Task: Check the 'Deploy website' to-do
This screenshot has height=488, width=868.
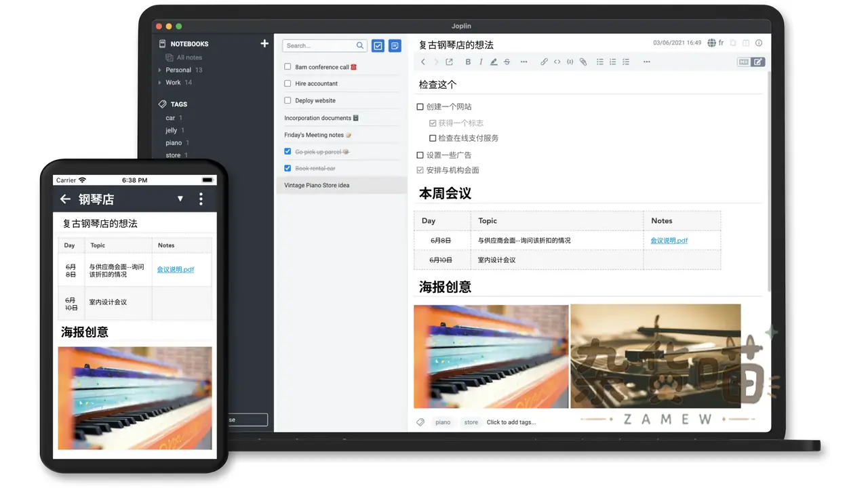Action: tap(288, 100)
